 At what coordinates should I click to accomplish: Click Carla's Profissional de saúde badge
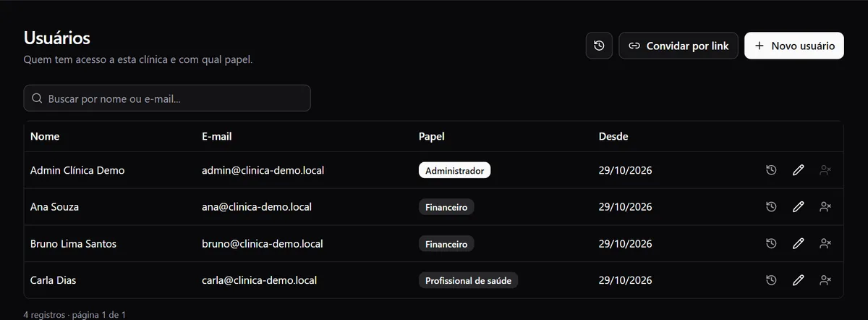pos(469,280)
